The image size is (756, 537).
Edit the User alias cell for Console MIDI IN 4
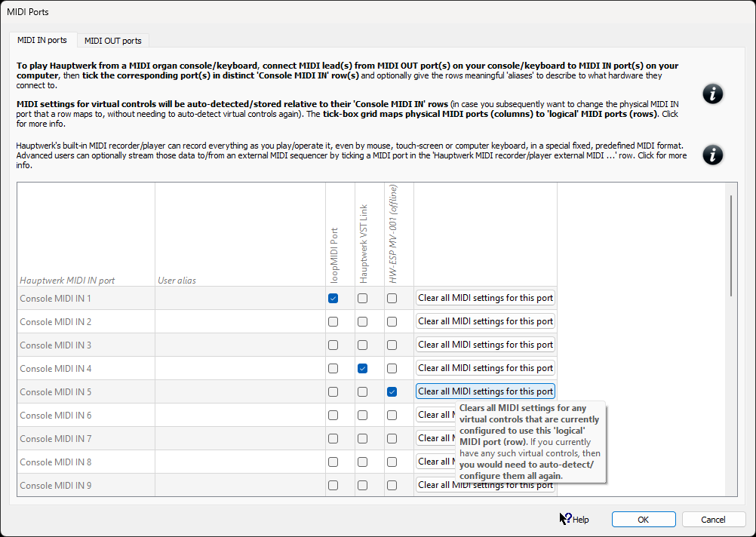(240, 369)
